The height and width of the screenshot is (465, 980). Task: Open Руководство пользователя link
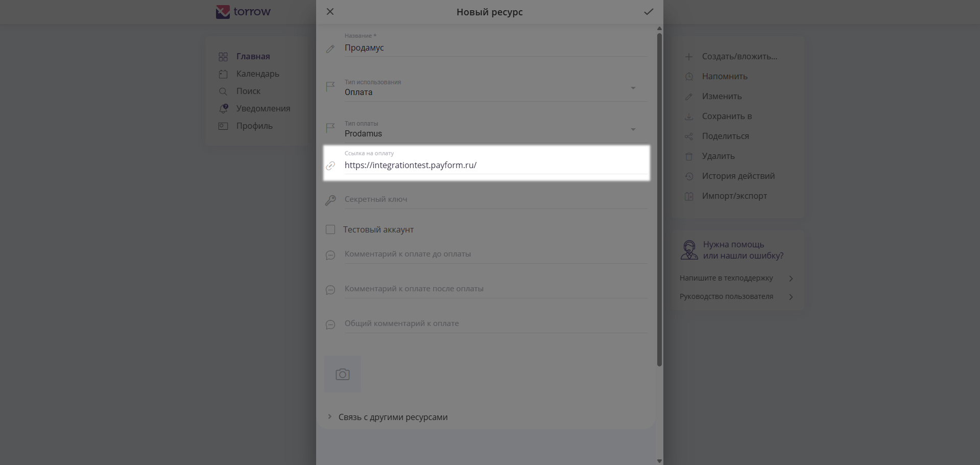pos(726,296)
